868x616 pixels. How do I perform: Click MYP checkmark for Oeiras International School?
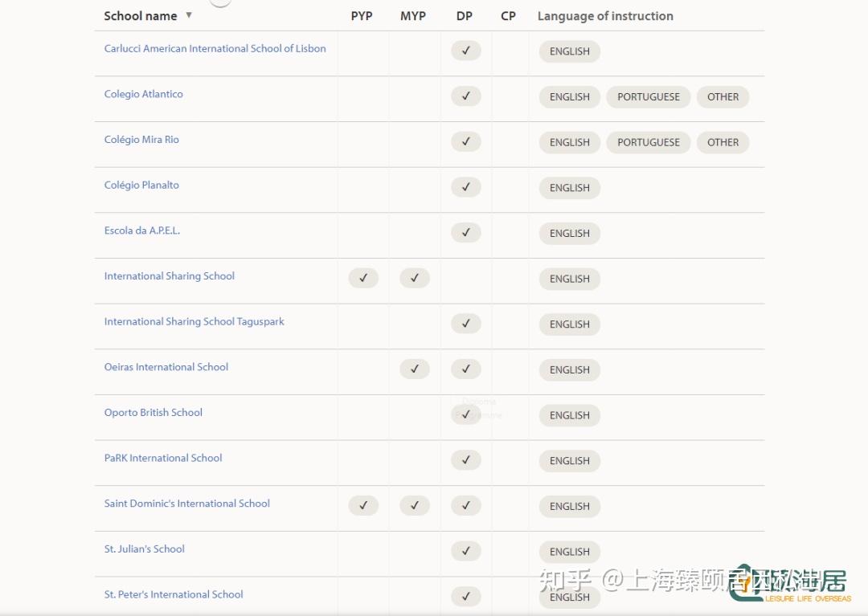[x=414, y=369]
